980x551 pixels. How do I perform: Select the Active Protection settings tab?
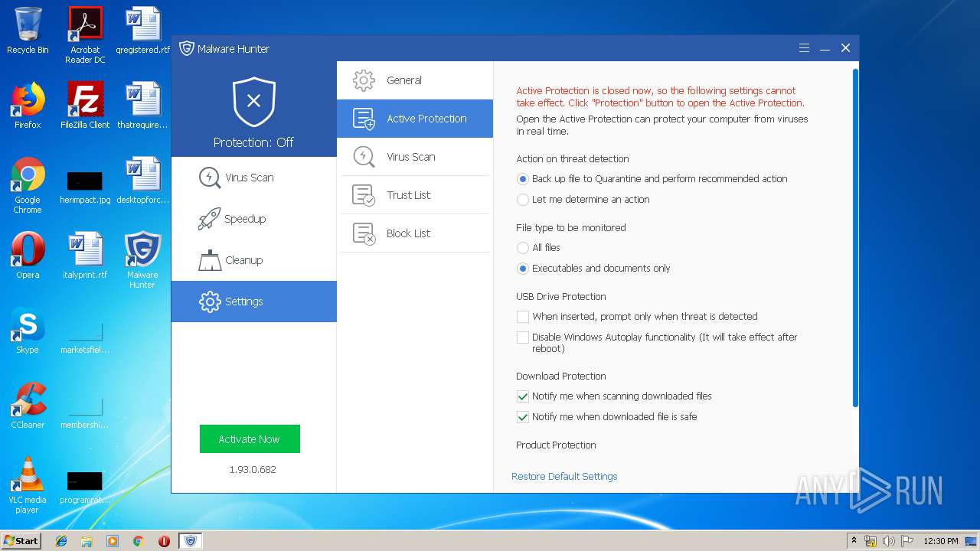[x=415, y=119]
